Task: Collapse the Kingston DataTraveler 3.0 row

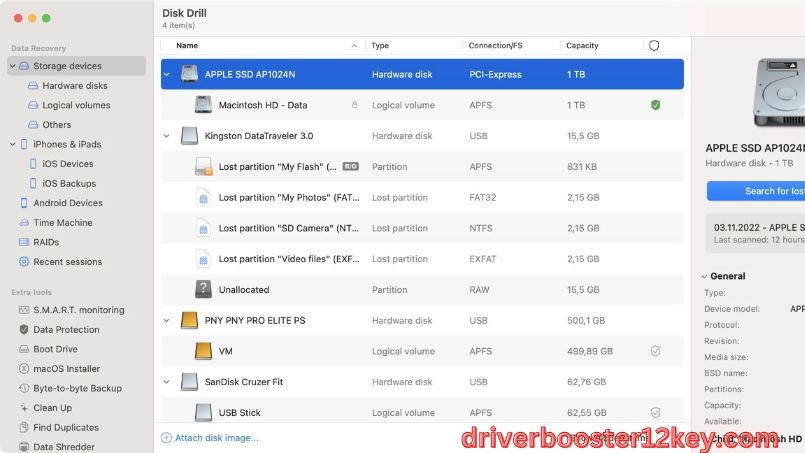Action: (x=166, y=136)
